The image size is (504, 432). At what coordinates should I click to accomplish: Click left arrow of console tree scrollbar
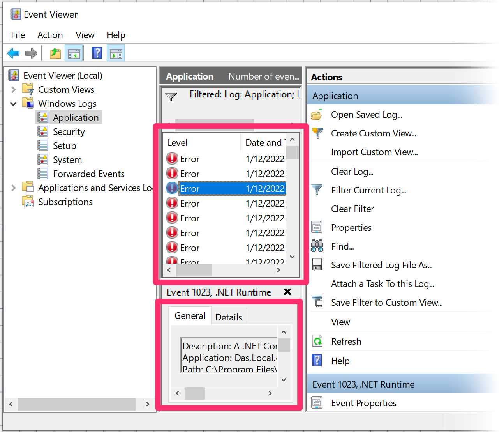[x=11, y=404]
